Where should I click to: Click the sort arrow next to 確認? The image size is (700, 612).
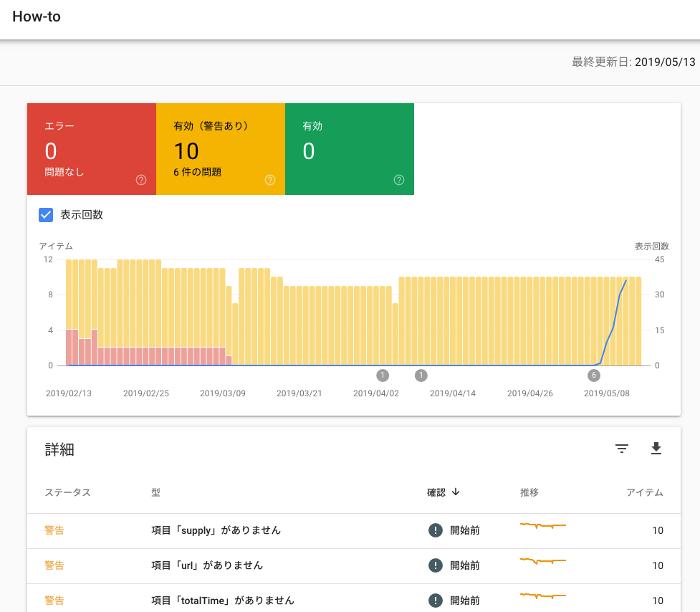tap(456, 492)
